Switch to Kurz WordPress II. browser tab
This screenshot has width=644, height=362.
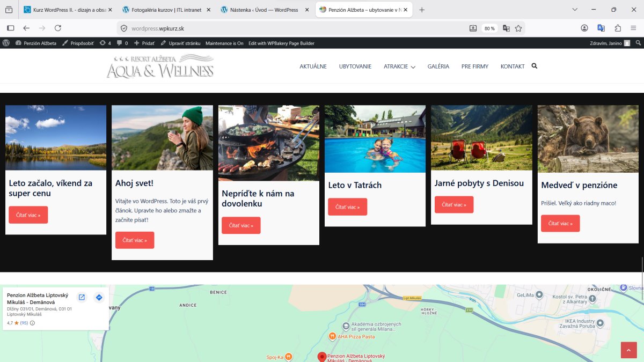[x=69, y=10]
